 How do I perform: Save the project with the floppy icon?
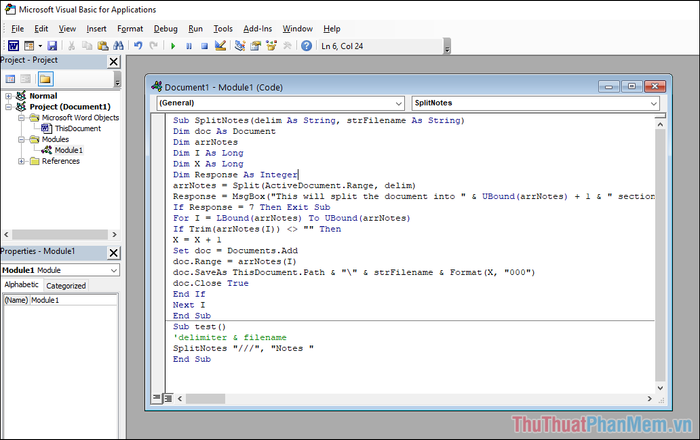(x=52, y=46)
